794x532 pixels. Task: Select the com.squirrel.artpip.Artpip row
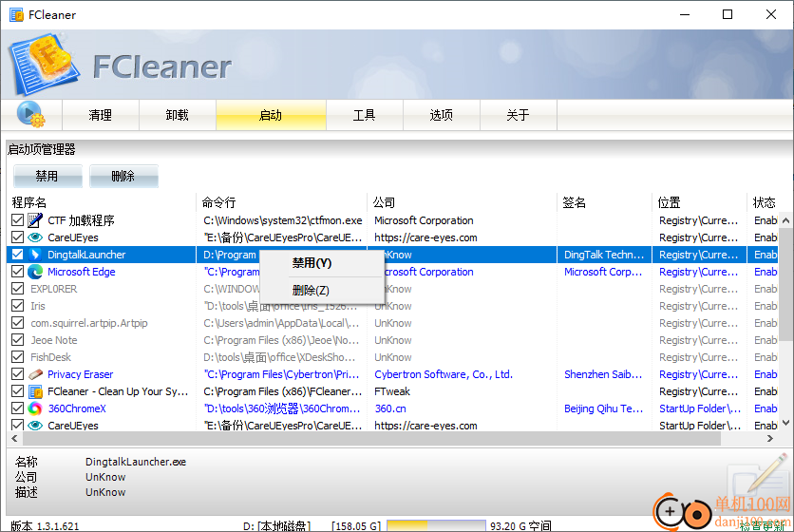pyautogui.click(x=392, y=323)
